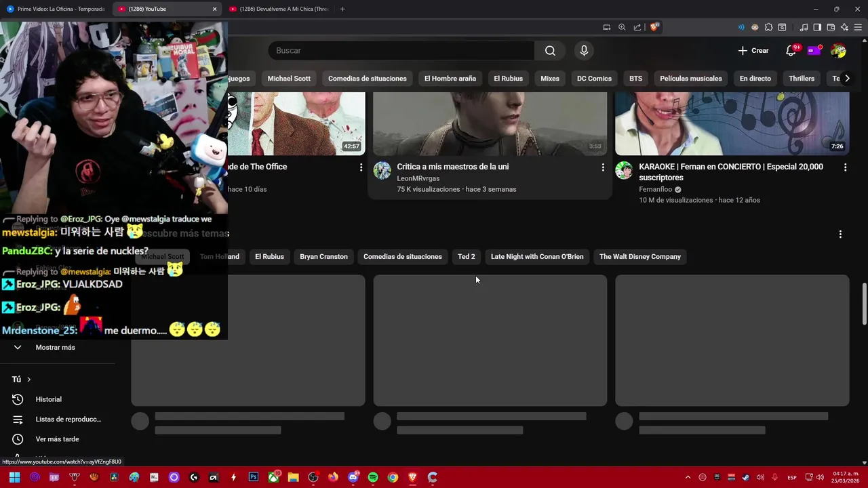
Task: Select the Películas musicales chip
Action: click(x=691, y=79)
